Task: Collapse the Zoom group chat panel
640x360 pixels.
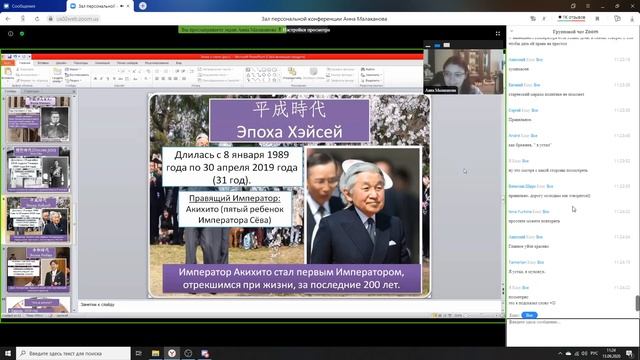Action: tap(511, 31)
